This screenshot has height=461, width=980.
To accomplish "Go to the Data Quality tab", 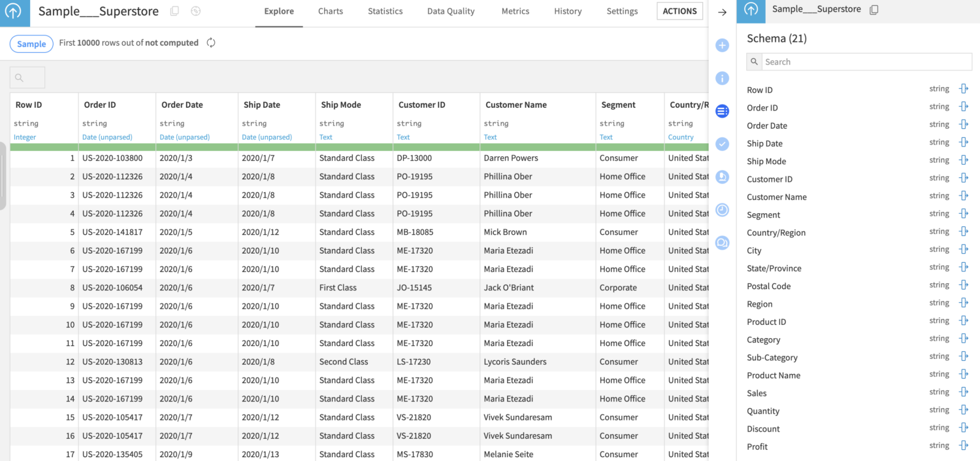I will click(451, 11).
